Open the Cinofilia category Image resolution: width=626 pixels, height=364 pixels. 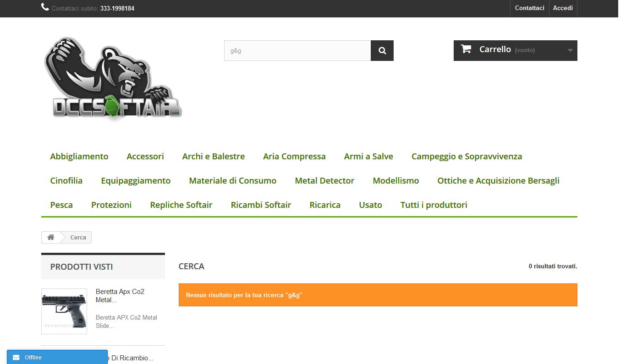(x=66, y=180)
